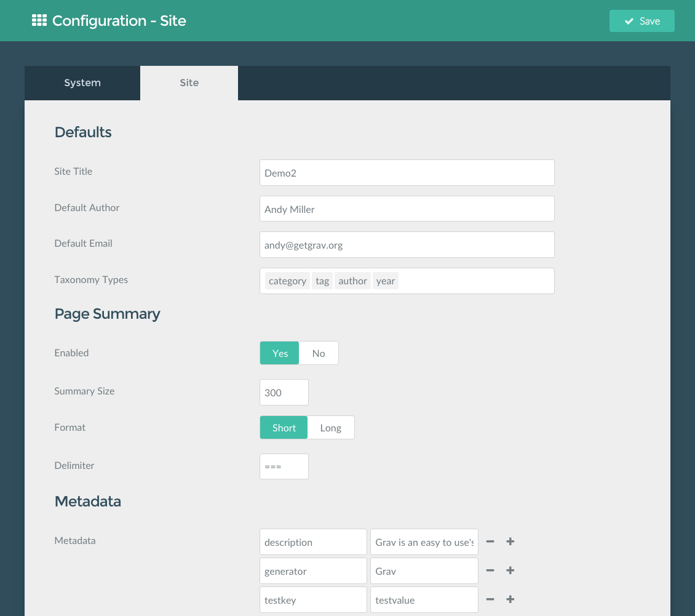Remove the testkey metadata row
695x616 pixels.
click(x=490, y=599)
